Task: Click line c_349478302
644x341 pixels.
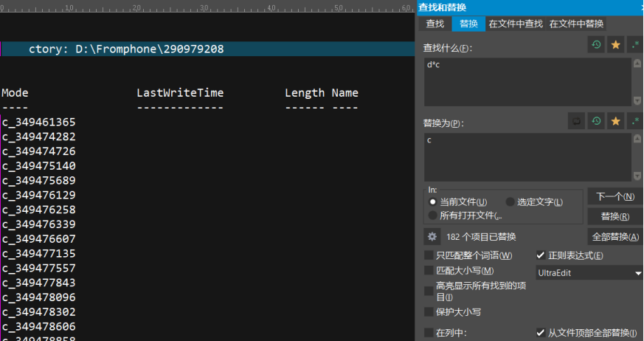Action: tap(39, 311)
